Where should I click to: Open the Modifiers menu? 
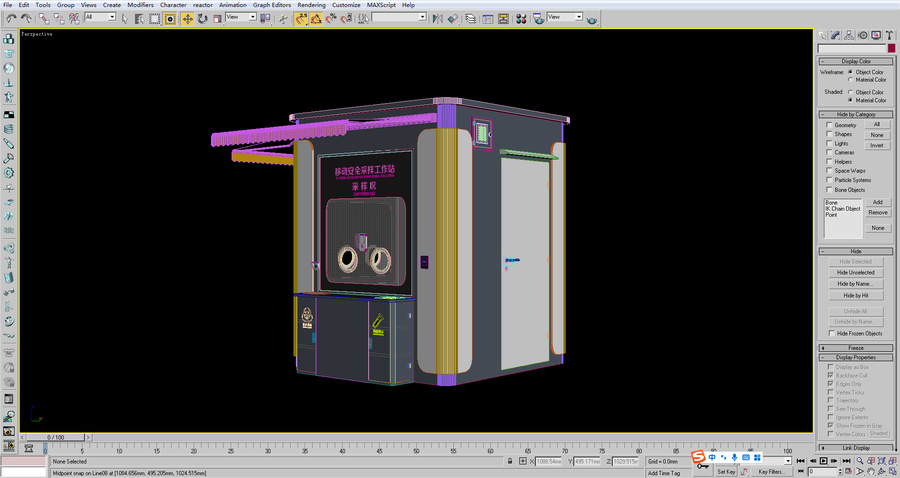140,5
